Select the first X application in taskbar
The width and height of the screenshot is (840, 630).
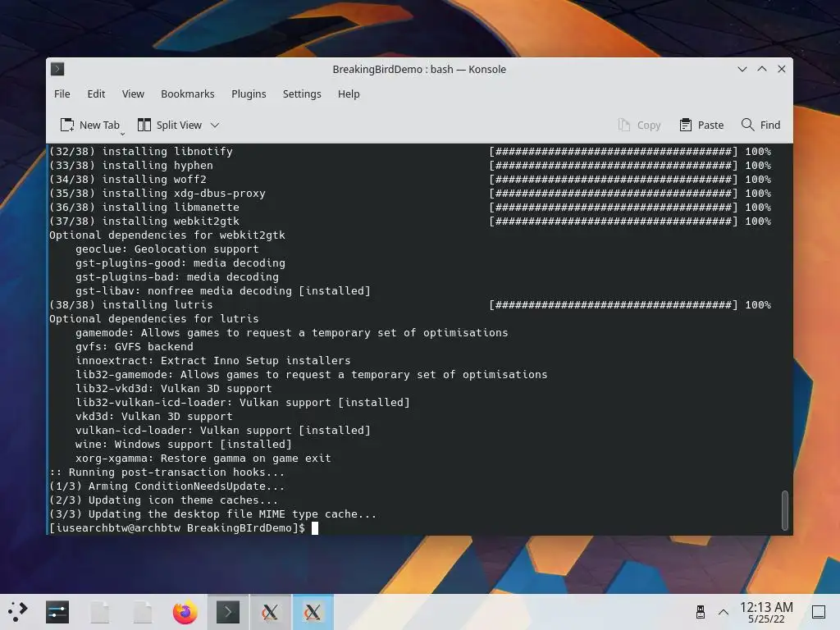[x=270, y=612]
